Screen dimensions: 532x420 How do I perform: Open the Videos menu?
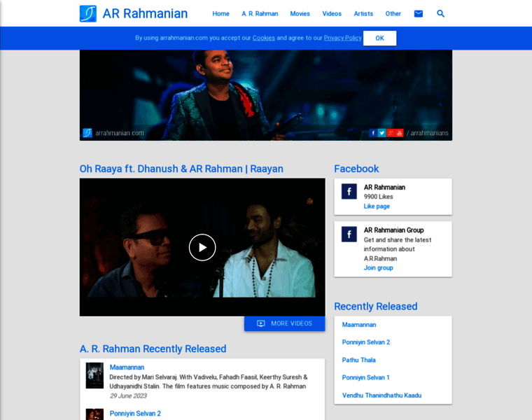click(332, 13)
